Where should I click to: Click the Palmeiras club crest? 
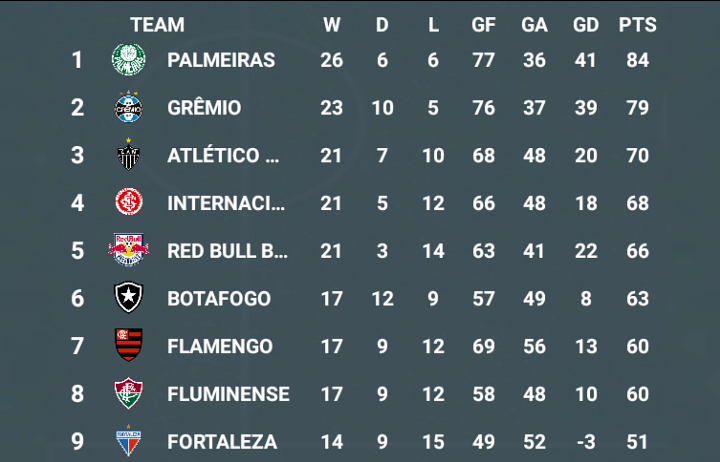(129, 60)
